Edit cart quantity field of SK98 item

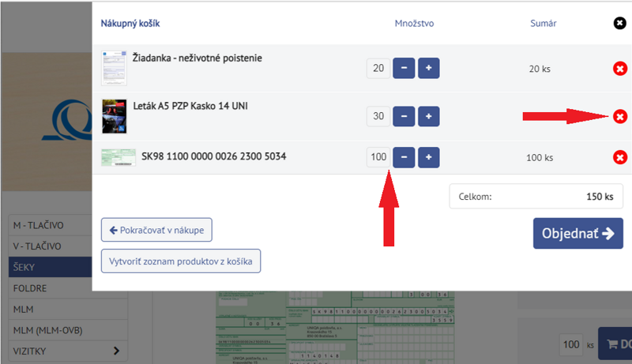click(378, 157)
